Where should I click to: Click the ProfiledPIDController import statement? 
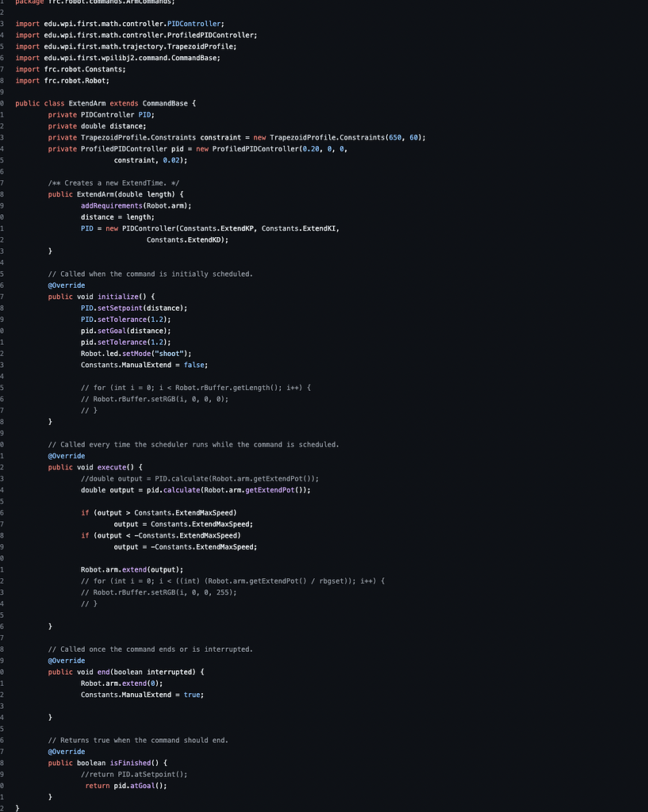click(136, 35)
